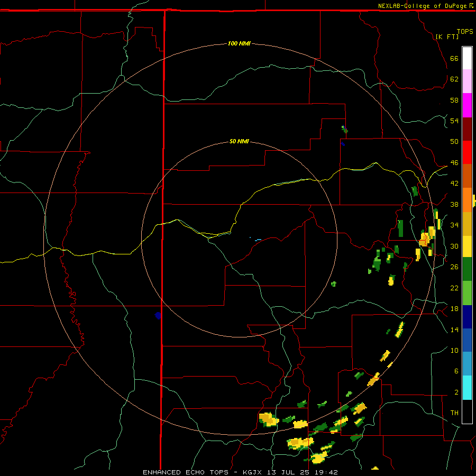Click the white swatch in the tops legend
The height and width of the screenshot is (476, 476).
467,58
